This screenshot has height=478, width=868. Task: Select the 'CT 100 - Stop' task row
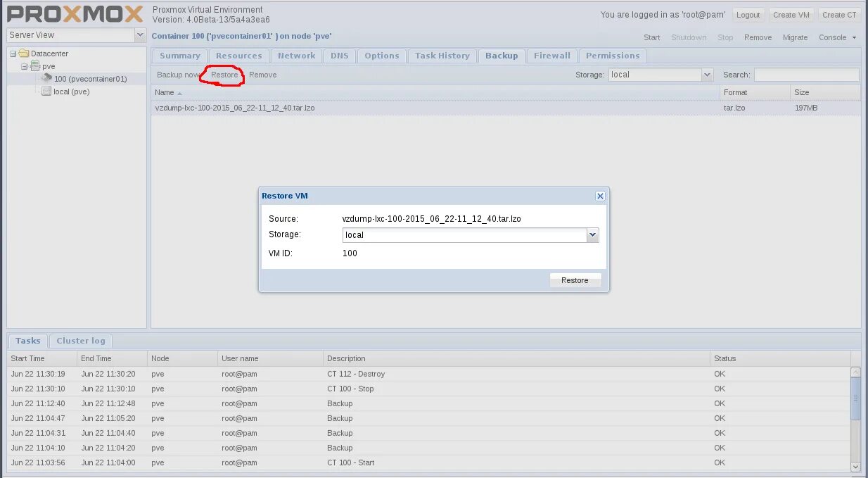tap(429, 389)
